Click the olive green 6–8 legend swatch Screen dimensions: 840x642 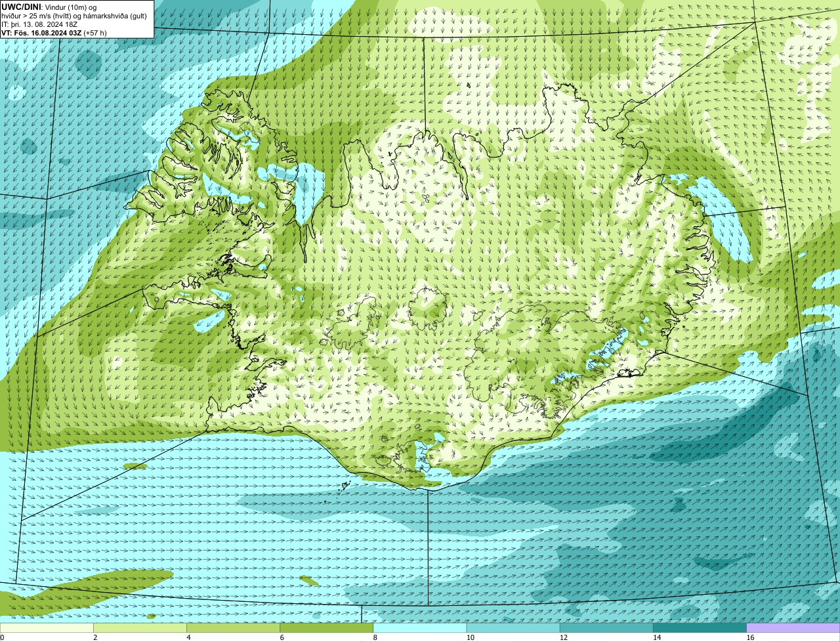(327, 628)
